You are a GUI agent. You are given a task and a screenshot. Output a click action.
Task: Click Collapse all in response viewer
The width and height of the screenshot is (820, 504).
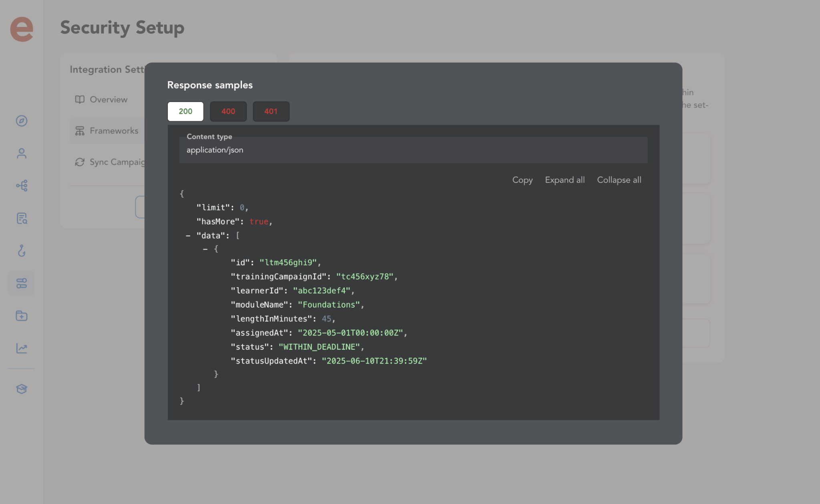(619, 180)
